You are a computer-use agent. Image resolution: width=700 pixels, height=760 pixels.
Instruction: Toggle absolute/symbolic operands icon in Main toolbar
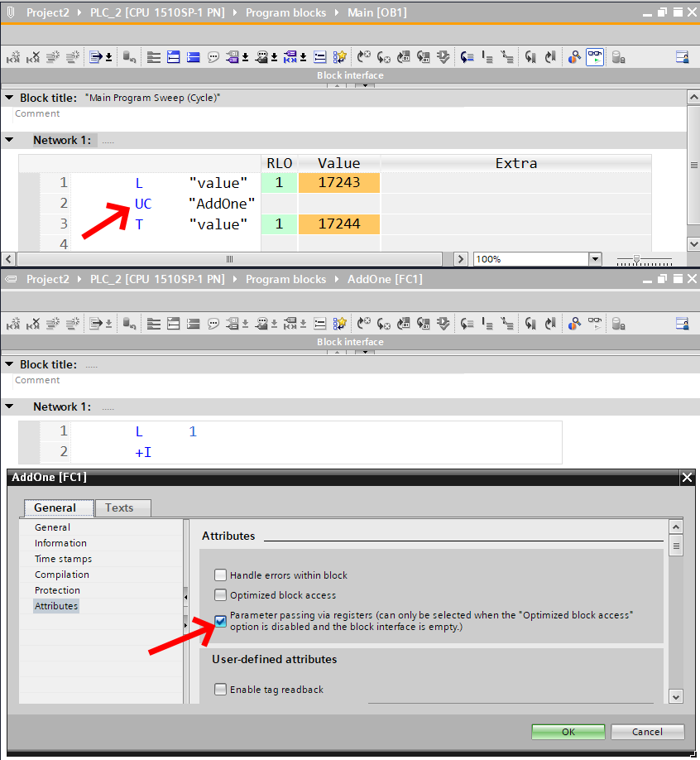click(x=233, y=58)
